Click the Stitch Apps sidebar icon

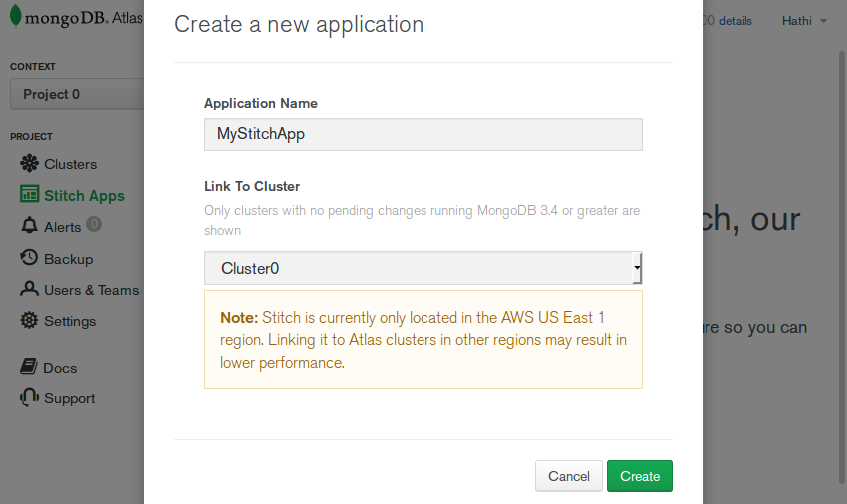tap(29, 195)
